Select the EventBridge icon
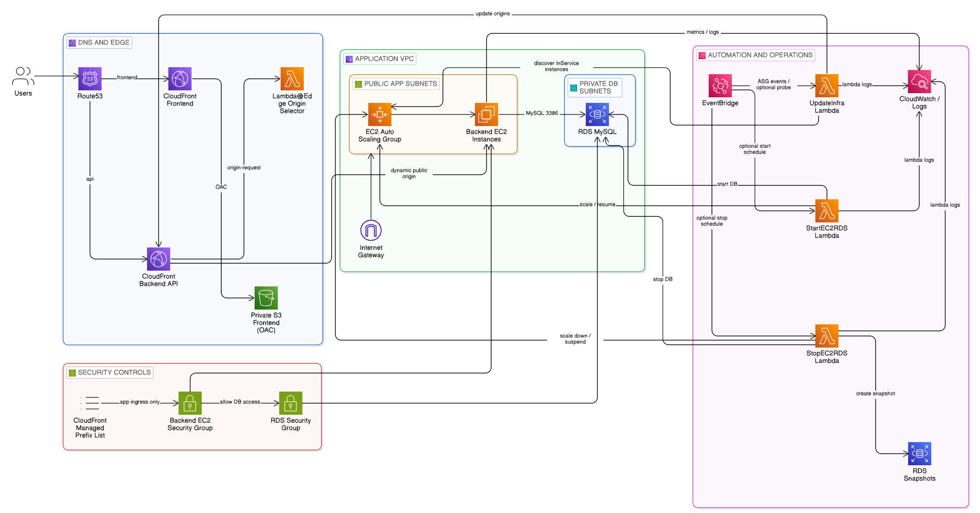Viewport: 980px width, 513px height. point(720,86)
